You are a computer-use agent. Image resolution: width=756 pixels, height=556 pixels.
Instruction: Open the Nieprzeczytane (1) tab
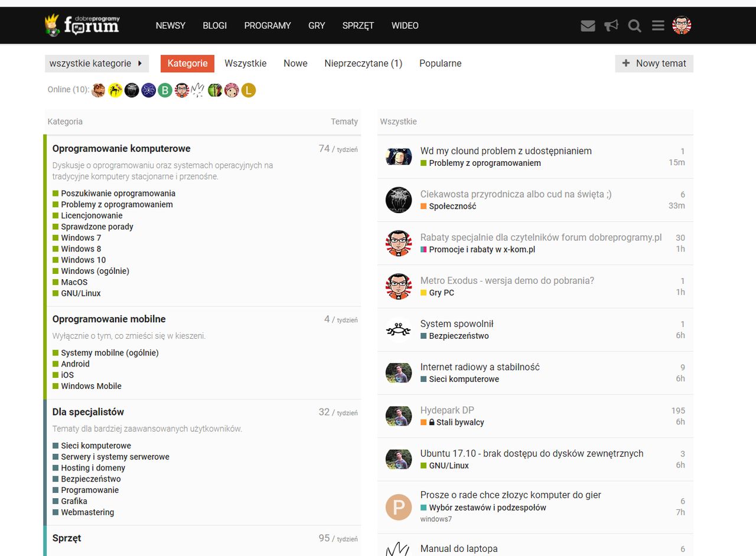coord(363,63)
